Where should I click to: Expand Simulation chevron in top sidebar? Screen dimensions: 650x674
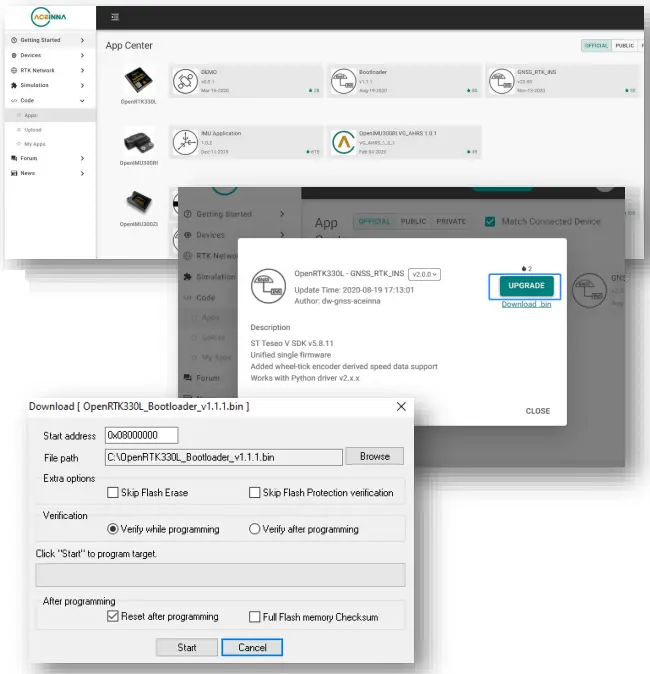[x=82, y=86]
